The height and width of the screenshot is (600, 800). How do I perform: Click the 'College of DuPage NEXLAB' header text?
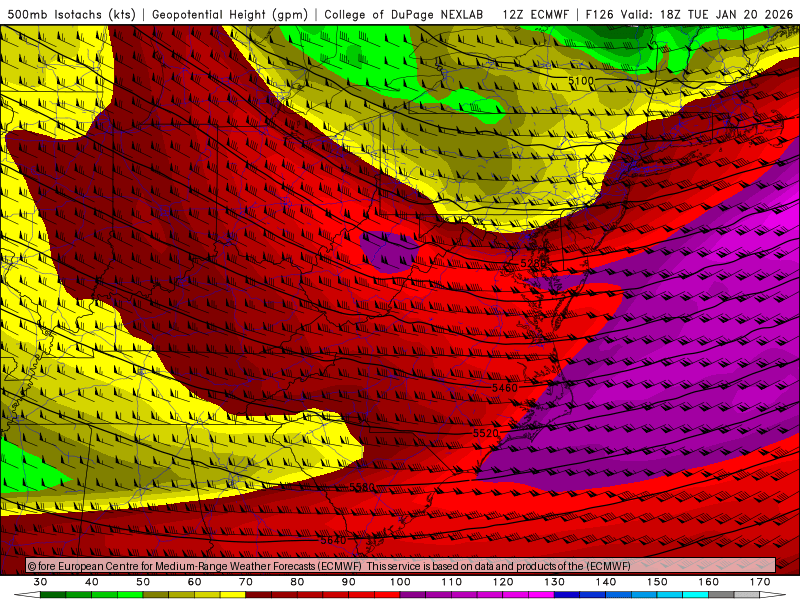pos(404,14)
